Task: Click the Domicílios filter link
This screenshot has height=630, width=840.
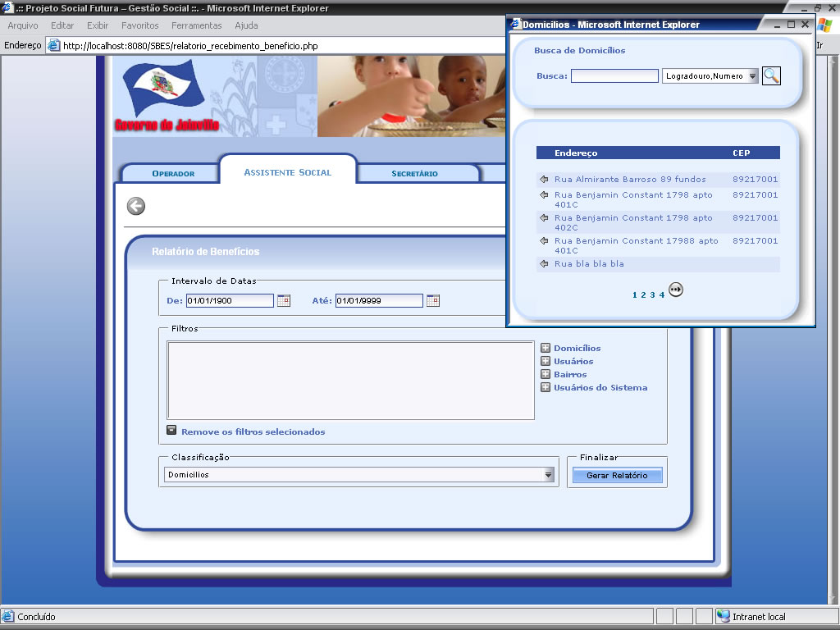Action: pos(577,348)
